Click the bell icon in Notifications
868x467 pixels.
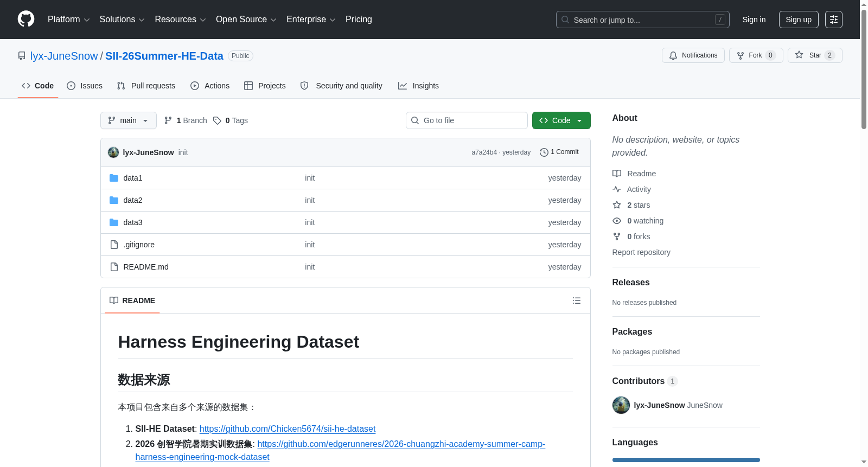click(x=673, y=55)
